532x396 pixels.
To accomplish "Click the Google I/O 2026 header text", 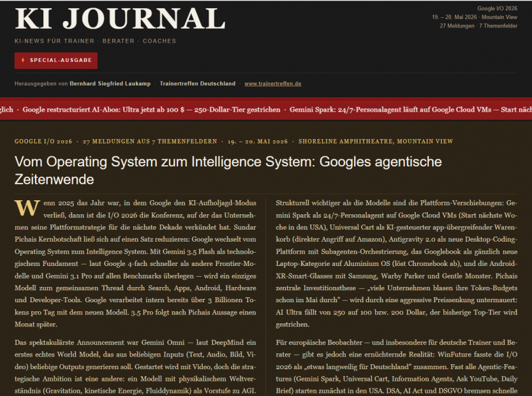I will click(x=497, y=8).
